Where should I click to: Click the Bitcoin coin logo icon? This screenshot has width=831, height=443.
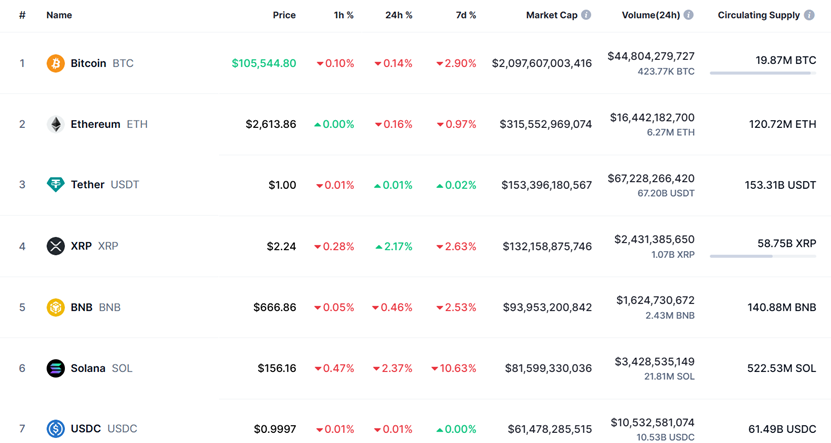pyautogui.click(x=56, y=63)
